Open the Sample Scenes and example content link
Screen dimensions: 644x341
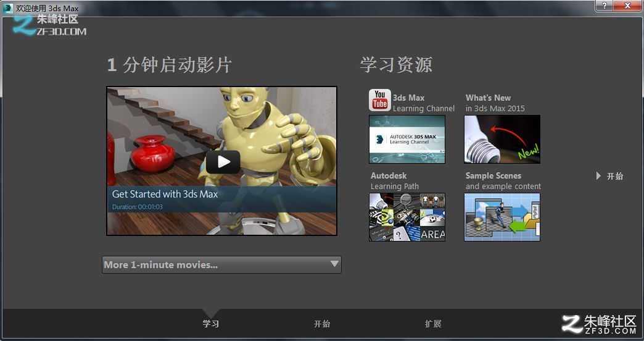503,181
